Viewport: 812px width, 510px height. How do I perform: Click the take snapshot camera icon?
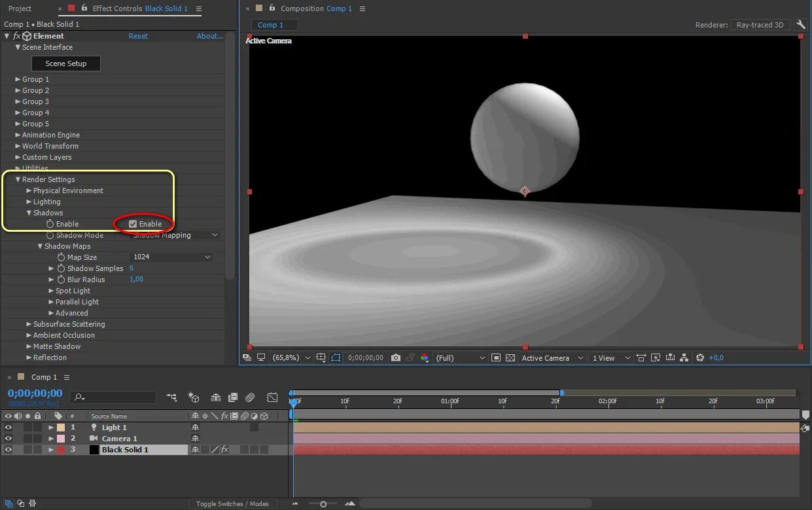click(x=395, y=358)
